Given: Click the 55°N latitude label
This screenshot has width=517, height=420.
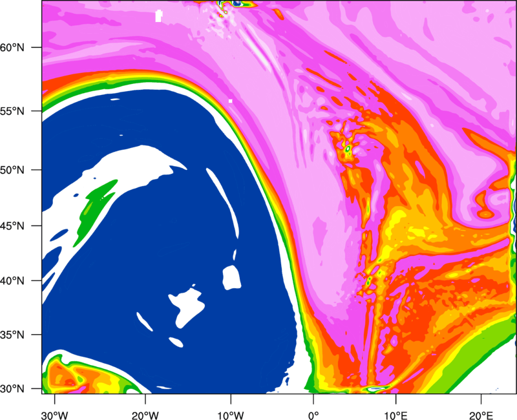Looking at the screenshot, I should point(12,111).
